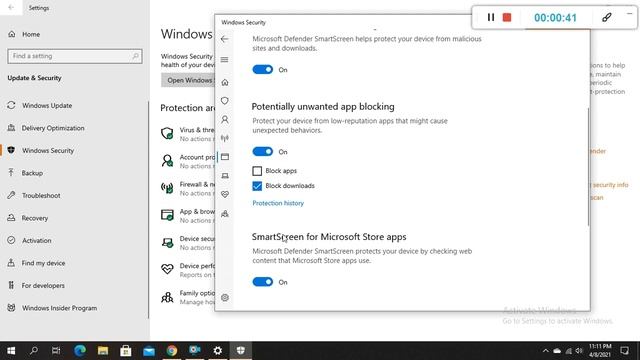Image resolution: width=640 pixels, height=360 pixels.
Task: Select Windows Security in Settings sidebar
Action: (x=74, y=150)
